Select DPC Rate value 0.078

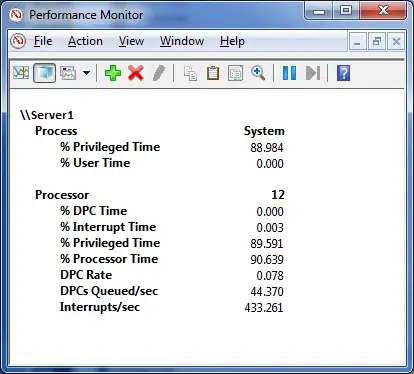270,276
